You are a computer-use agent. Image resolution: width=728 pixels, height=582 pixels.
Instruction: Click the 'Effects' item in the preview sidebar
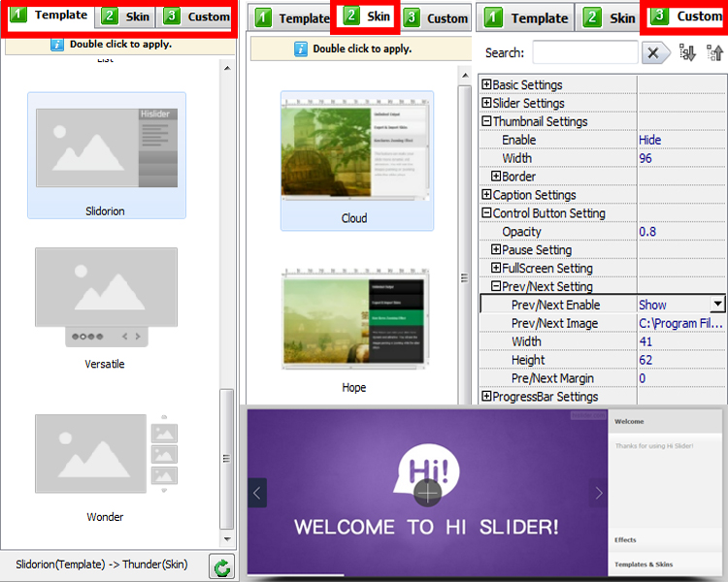(x=625, y=539)
